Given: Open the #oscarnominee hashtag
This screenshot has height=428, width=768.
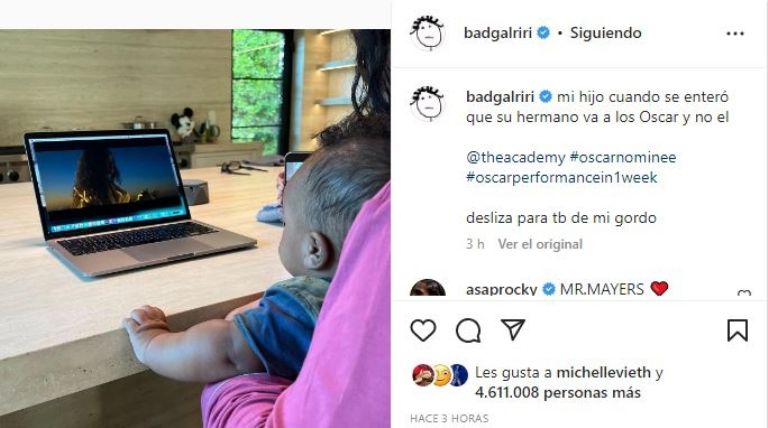Looking at the screenshot, I should coord(623,157).
